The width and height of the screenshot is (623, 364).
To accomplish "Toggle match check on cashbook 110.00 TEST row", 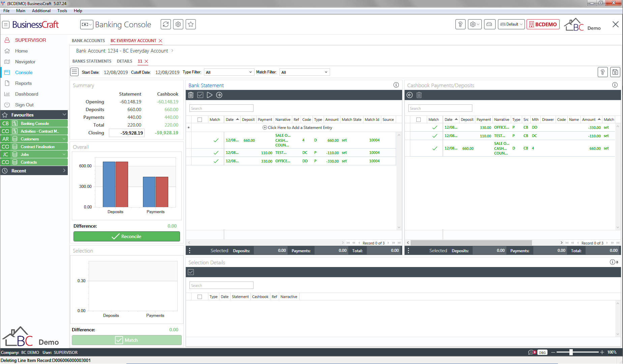I will tap(435, 136).
